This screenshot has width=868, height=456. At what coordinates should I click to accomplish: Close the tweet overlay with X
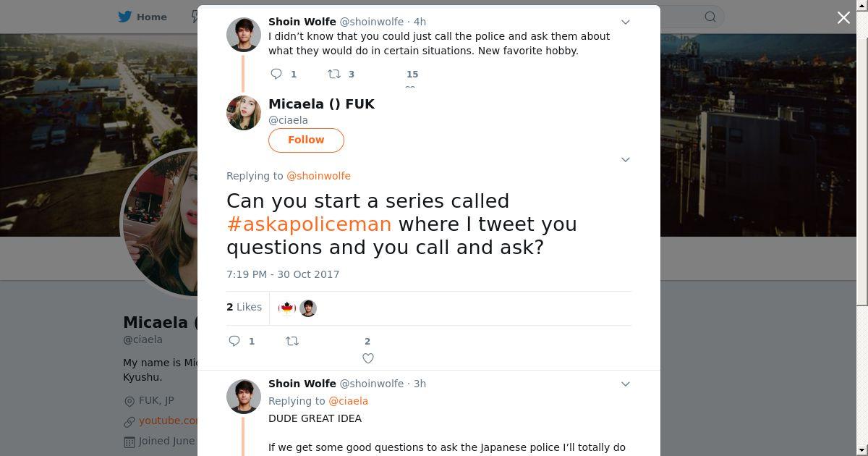(x=843, y=17)
